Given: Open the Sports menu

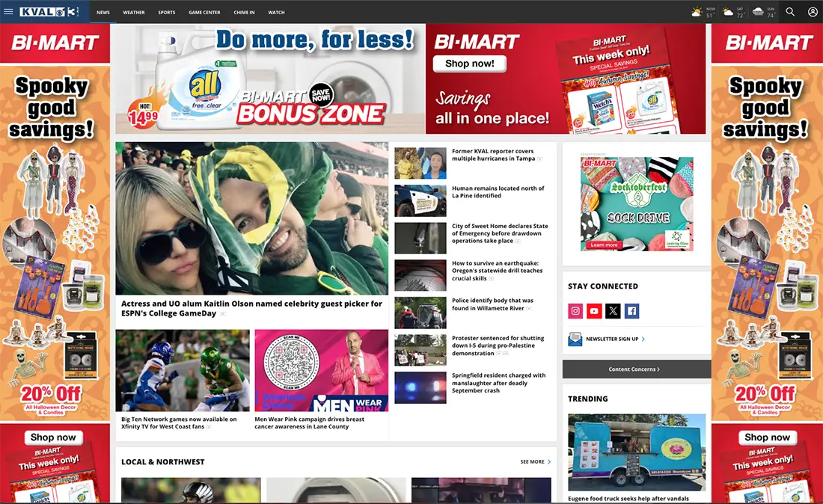Looking at the screenshot, I should pyautogui.click(x=166, y=12).
